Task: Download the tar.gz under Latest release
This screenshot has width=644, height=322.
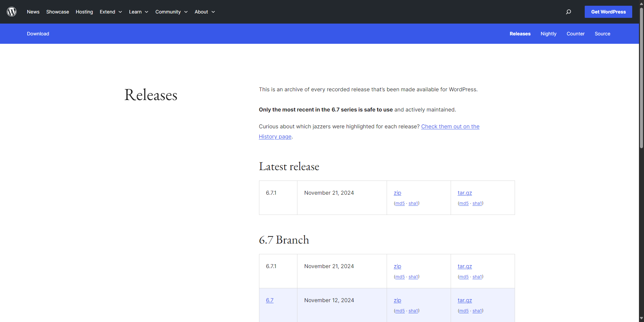Action: tap(465, 193)
